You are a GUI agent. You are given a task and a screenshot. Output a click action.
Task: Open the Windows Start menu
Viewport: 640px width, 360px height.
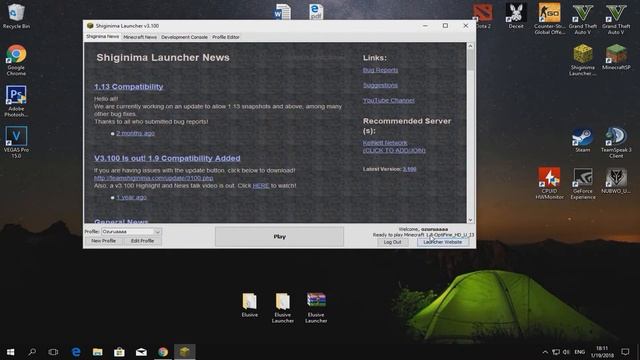coord(11,352)
